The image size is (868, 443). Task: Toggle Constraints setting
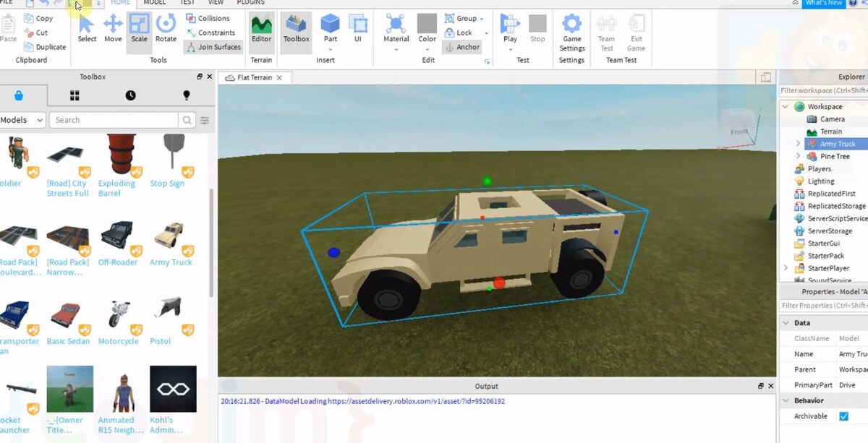(210, 33)
